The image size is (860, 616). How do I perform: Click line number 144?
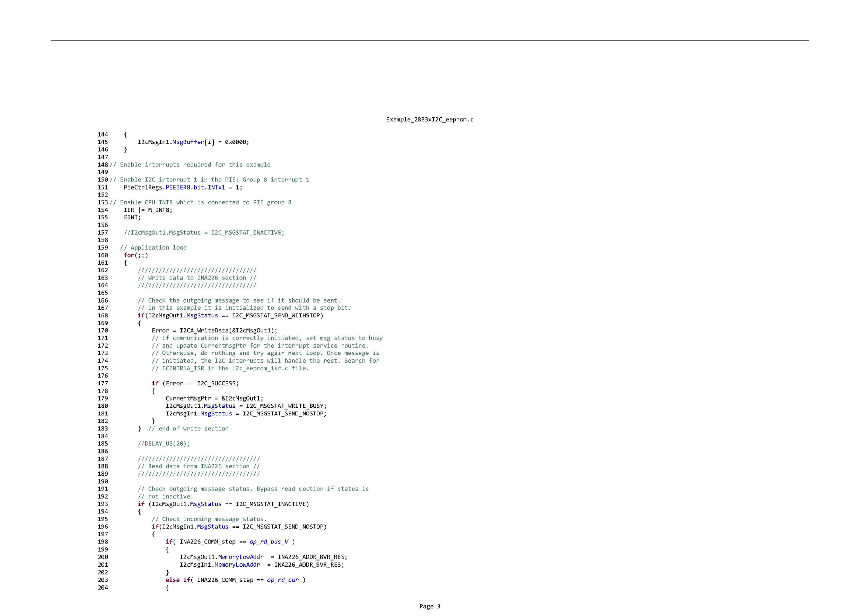(103, 134)
